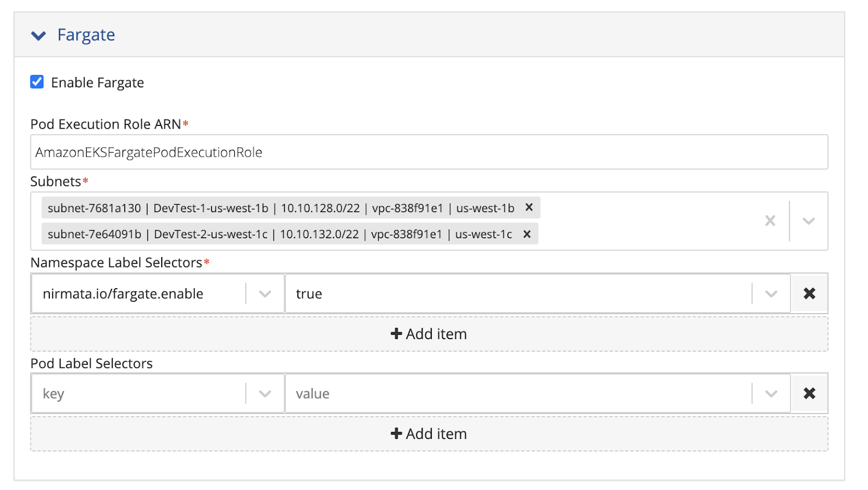Open the Pod Label Selectors value dropdown

coord(771,393)
